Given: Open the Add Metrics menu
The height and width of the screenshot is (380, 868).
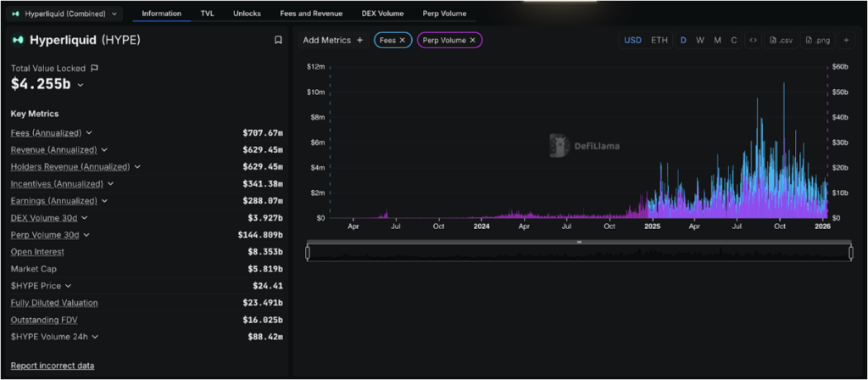Looking at the screenshot, I should tap(332, 40).
